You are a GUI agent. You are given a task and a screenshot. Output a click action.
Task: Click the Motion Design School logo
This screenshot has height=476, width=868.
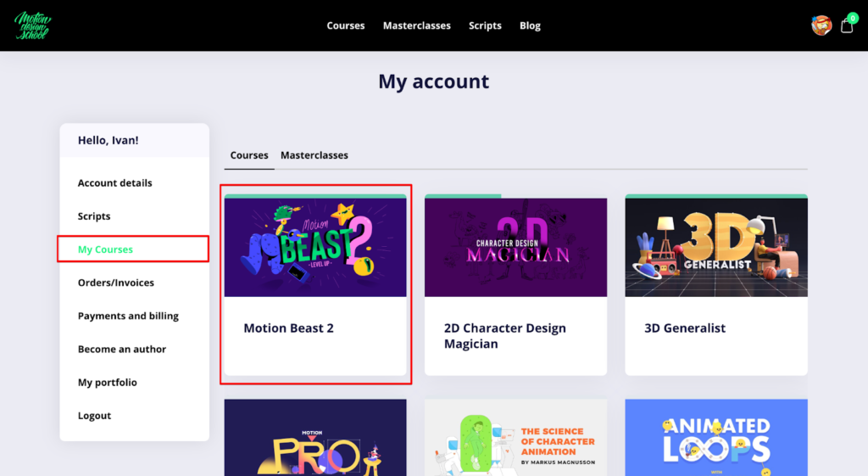33,25
